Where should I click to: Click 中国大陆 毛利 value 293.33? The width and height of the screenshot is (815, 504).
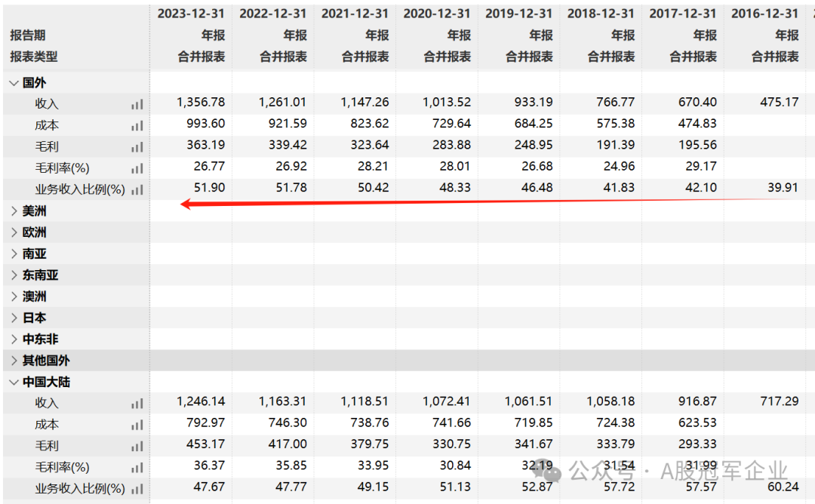[697, 444]
